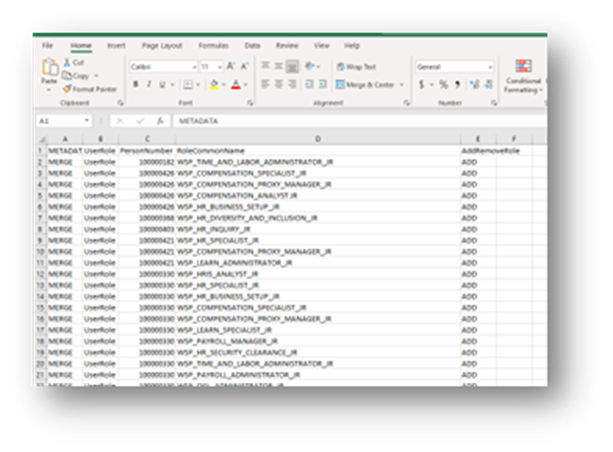
Task: Open Alignment group dialog launcher
Action: [x=407, y=103]
